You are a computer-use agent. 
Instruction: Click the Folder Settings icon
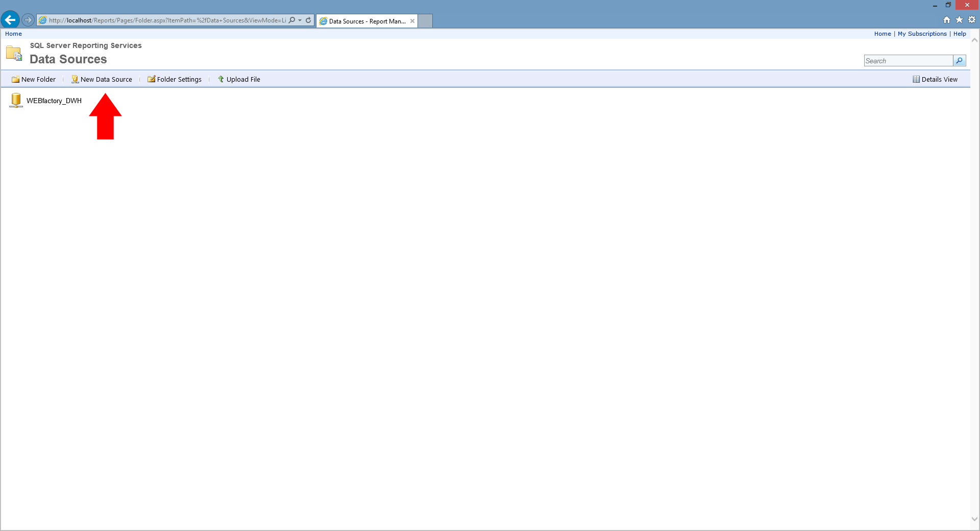pos(151,79)
